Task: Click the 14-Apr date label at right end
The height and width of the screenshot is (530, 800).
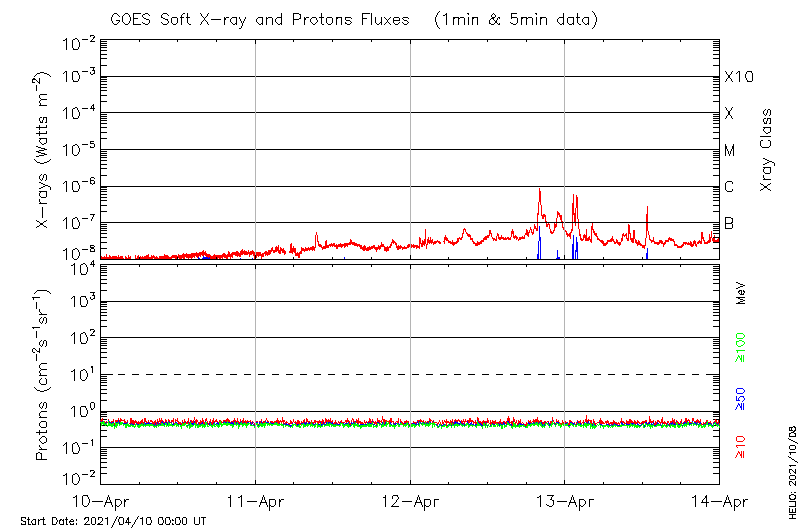Action: tap(718, 501)
